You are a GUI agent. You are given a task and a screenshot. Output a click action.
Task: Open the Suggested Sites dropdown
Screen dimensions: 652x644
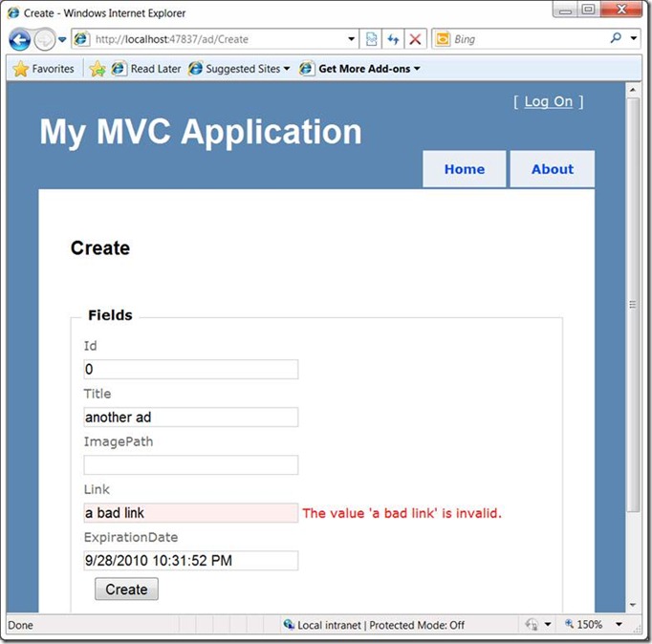click(239, 69)
